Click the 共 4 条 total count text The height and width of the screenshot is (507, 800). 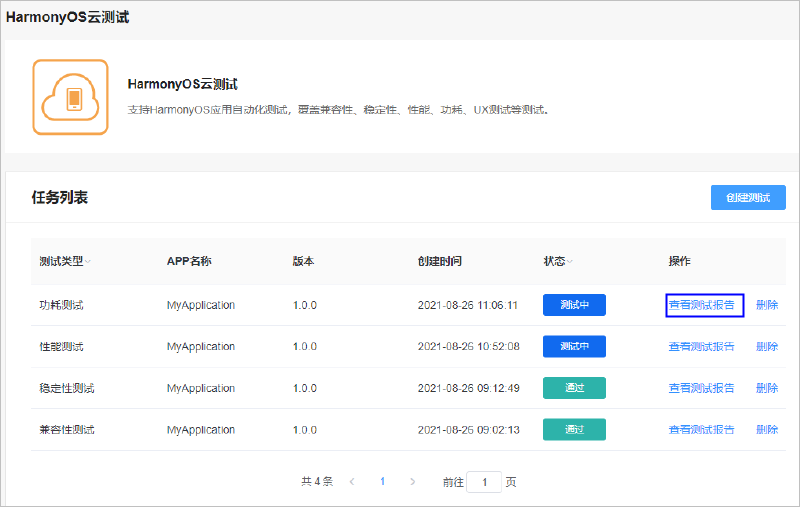pos(317,481)
